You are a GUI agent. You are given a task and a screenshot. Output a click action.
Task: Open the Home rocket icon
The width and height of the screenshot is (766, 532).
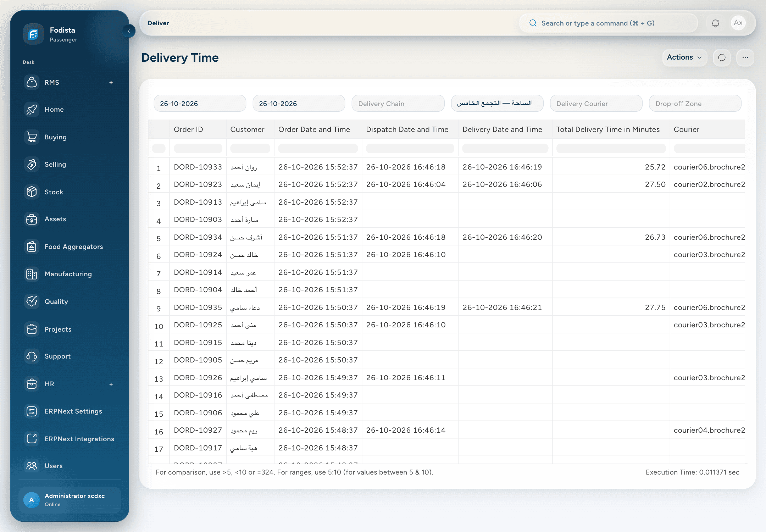click(x=32, y=110)
